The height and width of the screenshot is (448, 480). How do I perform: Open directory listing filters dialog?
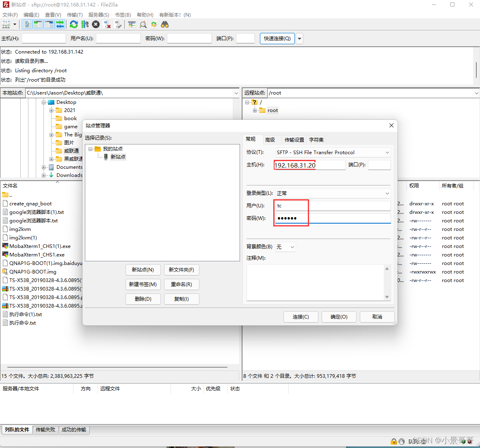(132, 24)
